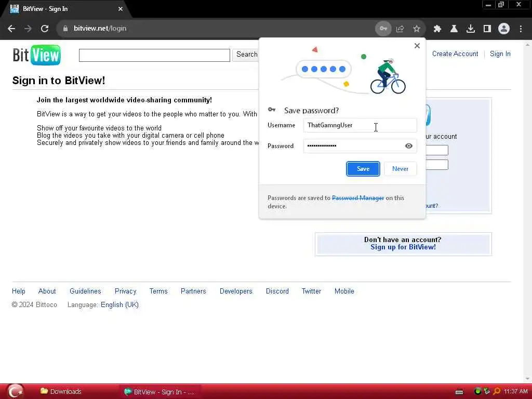532x399 pixels.
Task: Go back using the browser back arrow
Action: (11, 29)
